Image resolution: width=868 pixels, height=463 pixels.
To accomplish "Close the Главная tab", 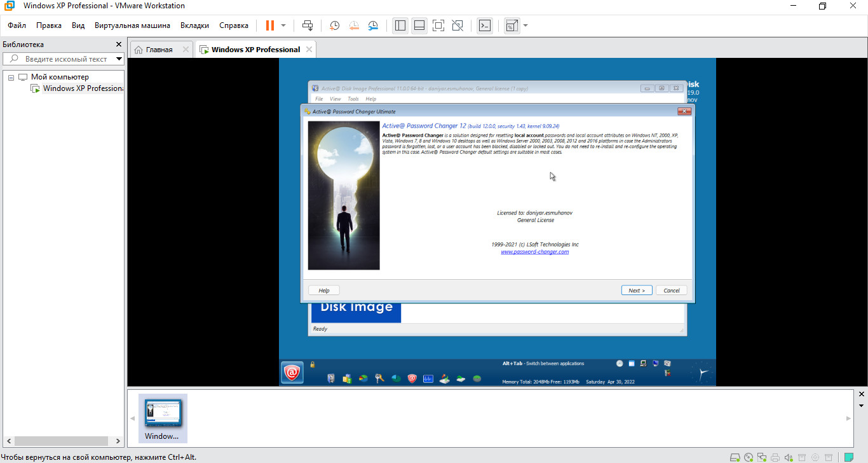I will coord(186,50).
